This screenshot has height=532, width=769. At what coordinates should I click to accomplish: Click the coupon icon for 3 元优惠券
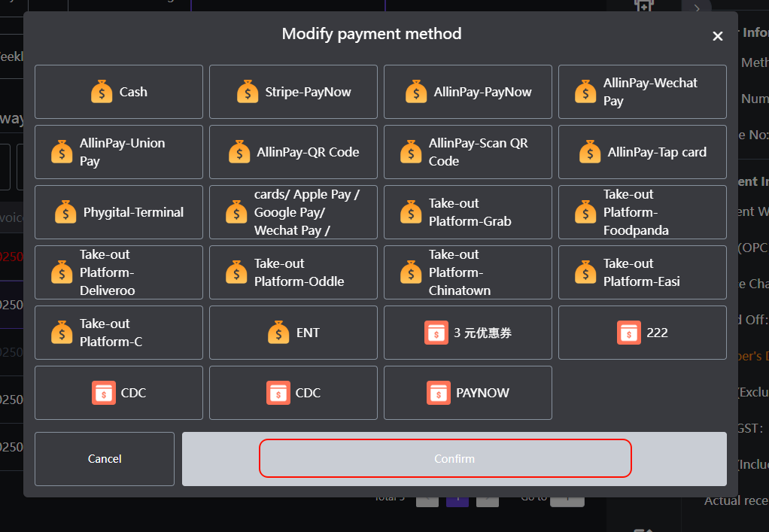point(436,333)
